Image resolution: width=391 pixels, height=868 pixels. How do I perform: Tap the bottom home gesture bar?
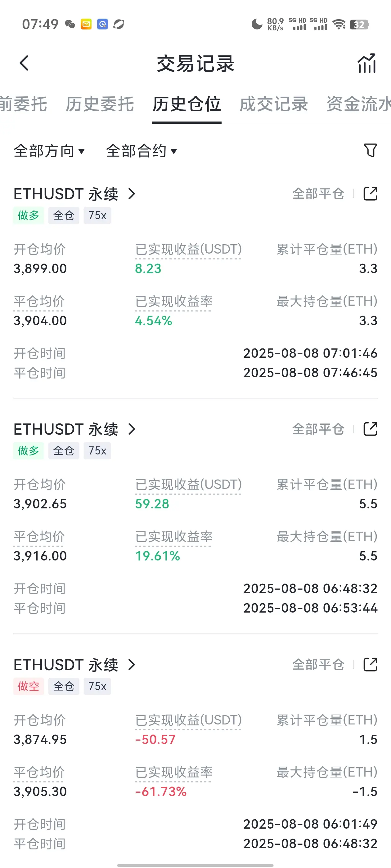(x=195, y=865)
